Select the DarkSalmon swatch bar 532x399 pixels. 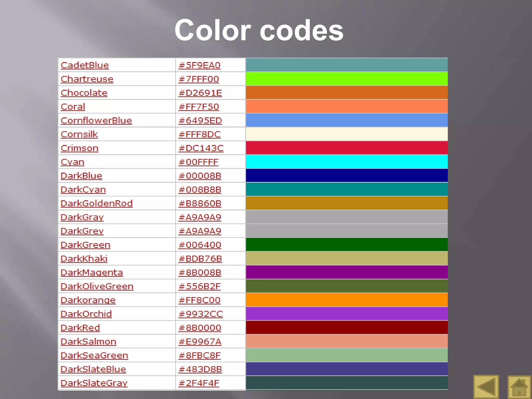tap(347, 341)
